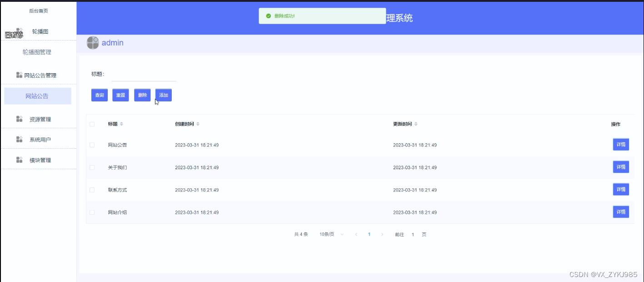The image size is (644, 282).
Task: Click the 操作 column header
Action: tap(616, 124)
